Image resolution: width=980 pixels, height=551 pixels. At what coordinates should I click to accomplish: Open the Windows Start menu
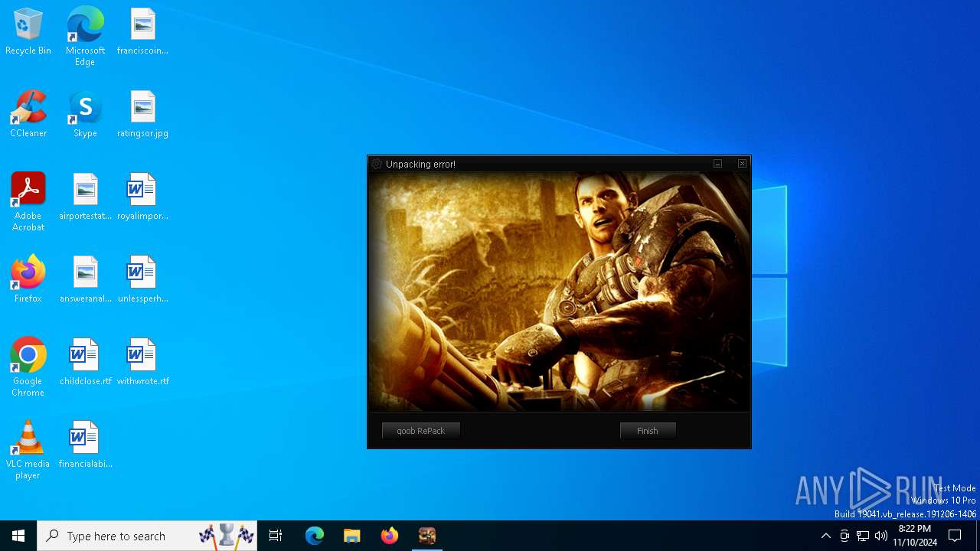[x=18, y=536]
